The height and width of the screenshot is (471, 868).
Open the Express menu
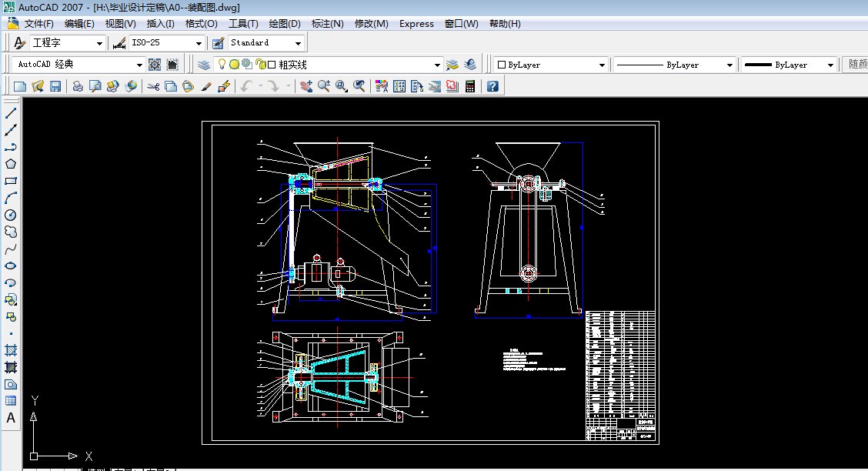pos(416,24)
